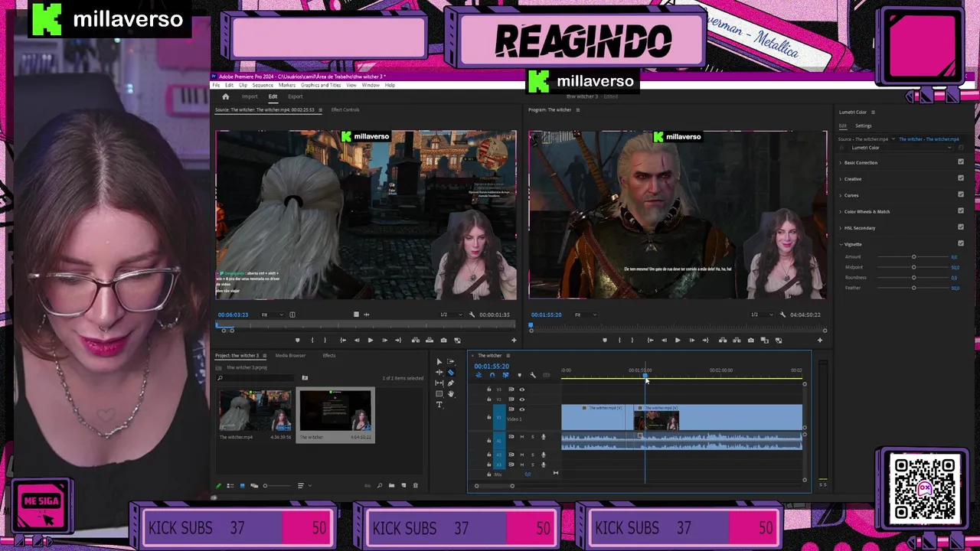Mute audio track A1
Viewport: 980px width, 551px height.
pos(522,437)
